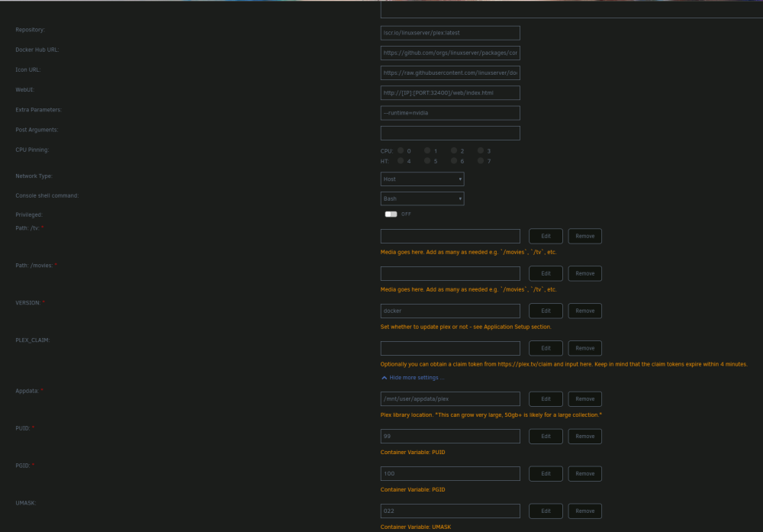Viewport: 763px width, 532px height.
Task: Edit the PGID variable
Action: point(546,473)
